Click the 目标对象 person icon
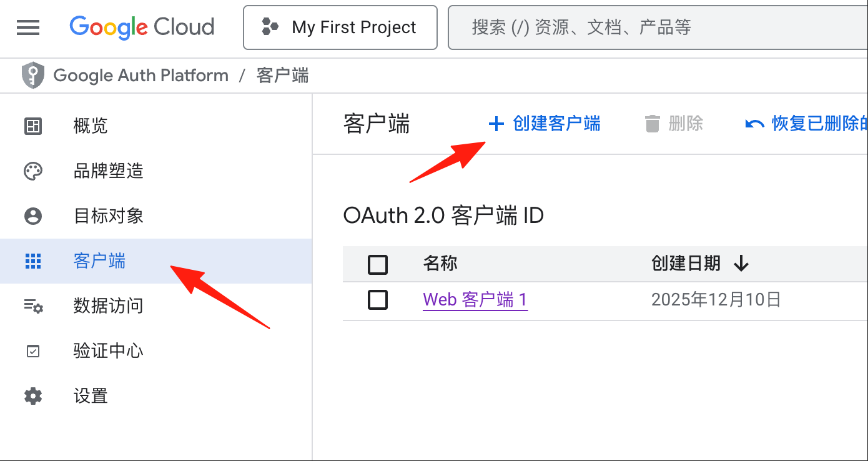This screenshot has height=461, width=868. [33, 216]
